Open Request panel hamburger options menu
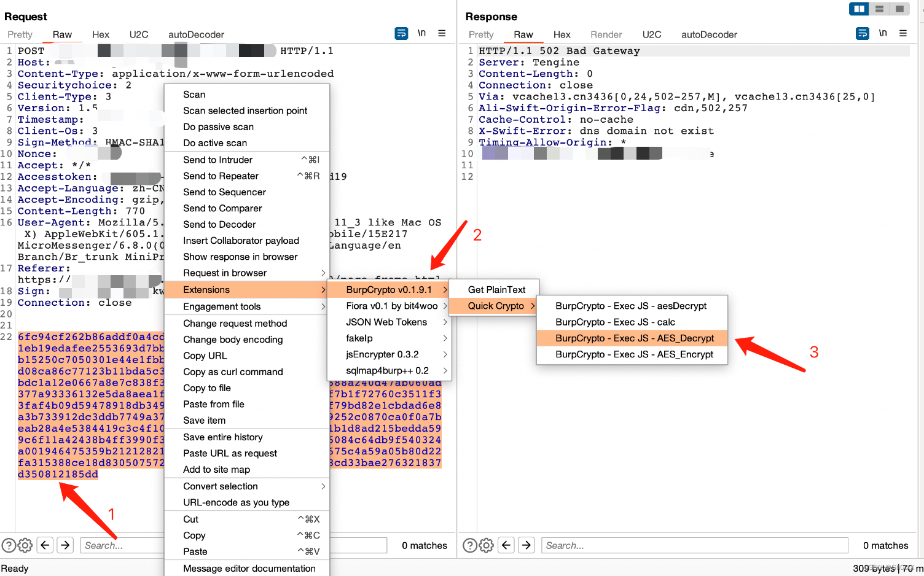This screenshot has height=576, width=924. tap(442, 33)
